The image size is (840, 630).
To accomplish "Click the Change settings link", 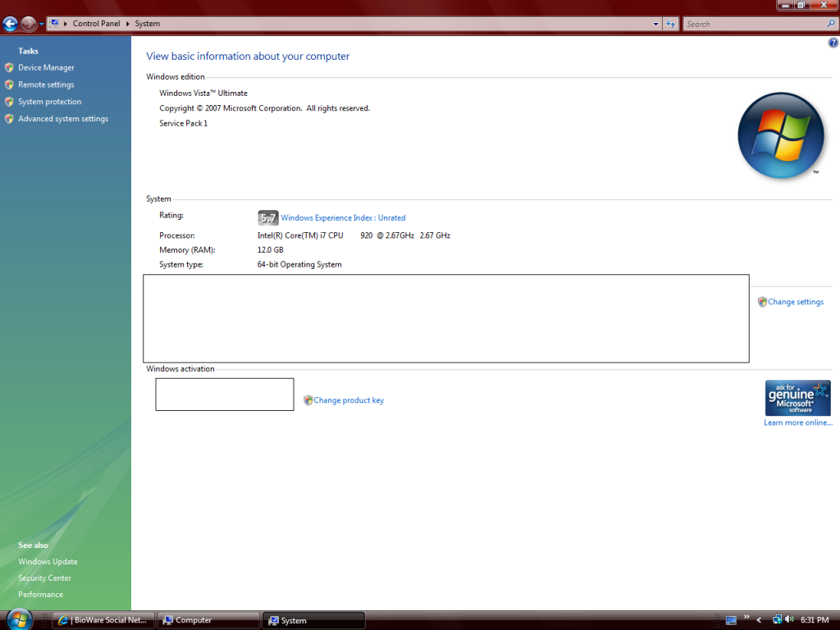I will tap(795, 302).
